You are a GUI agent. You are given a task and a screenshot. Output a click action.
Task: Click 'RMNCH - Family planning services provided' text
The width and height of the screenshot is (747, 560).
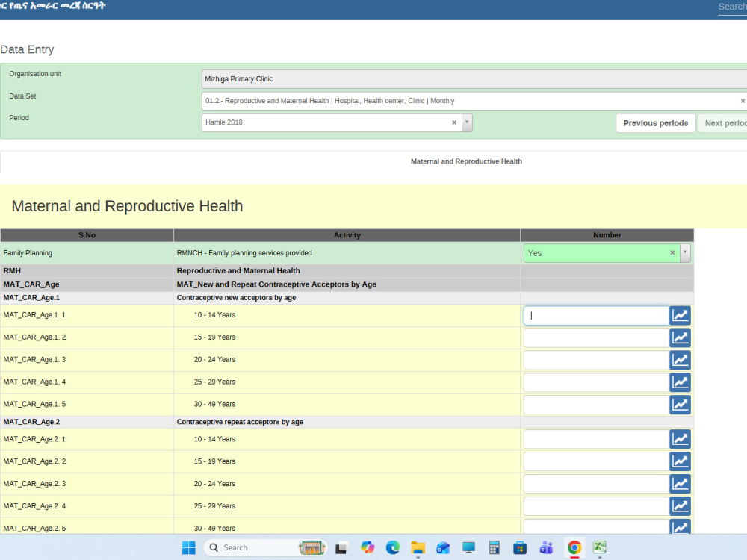click(x=244, y=253)
